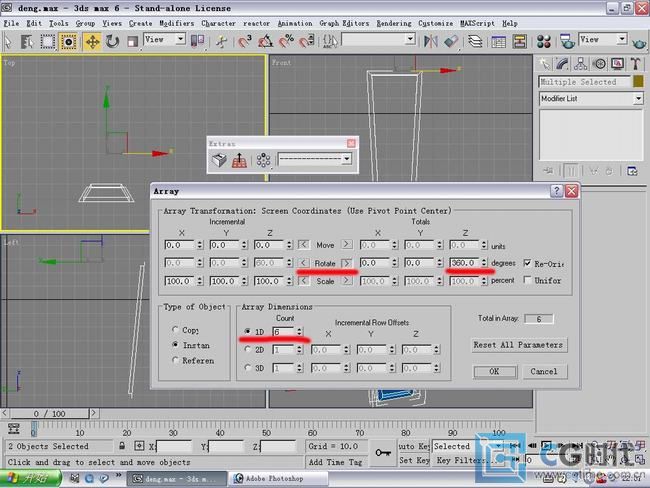
Task: Open the Curve Editor icon
Action: pyautogui.click(x=498, y=41)
